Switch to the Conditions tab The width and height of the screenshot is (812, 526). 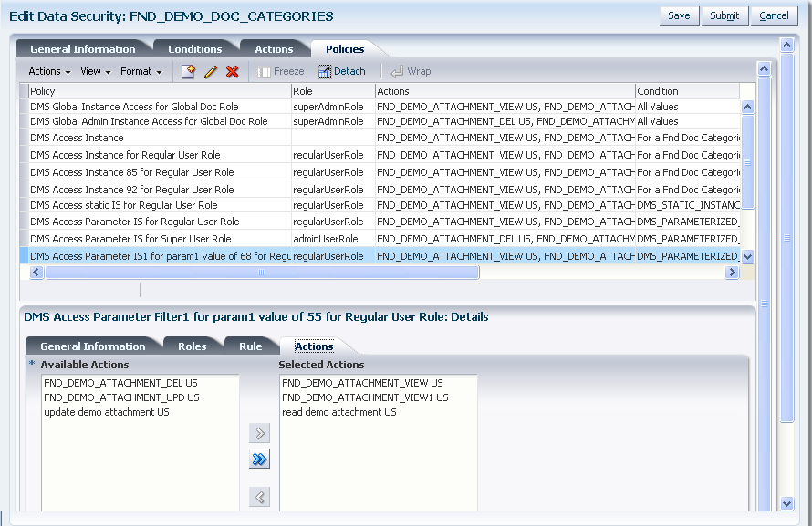(x=195, y=49)
